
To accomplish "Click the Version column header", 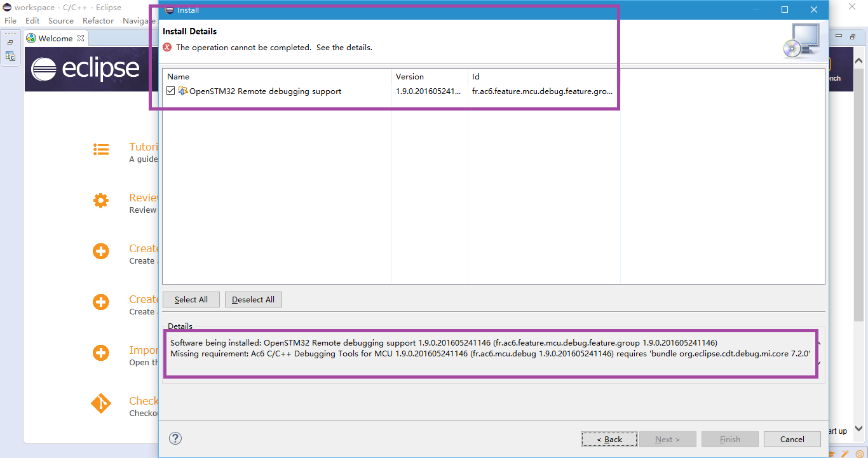I will click(410, 76).
